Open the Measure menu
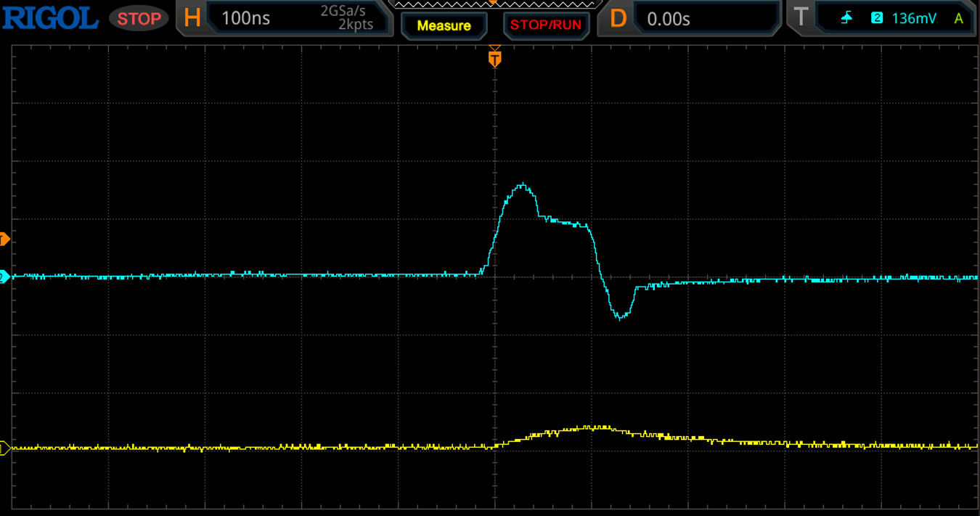 pos(444,25)
